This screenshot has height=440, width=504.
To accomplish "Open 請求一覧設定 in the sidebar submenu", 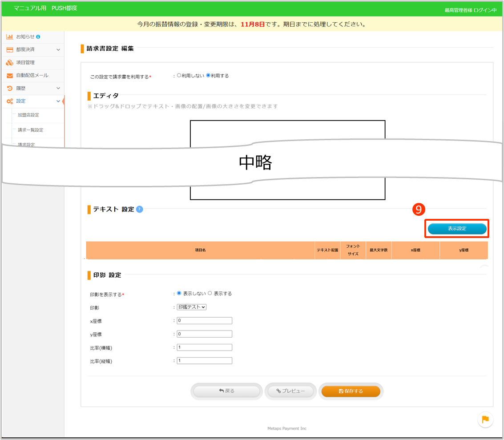I will 30,130.
